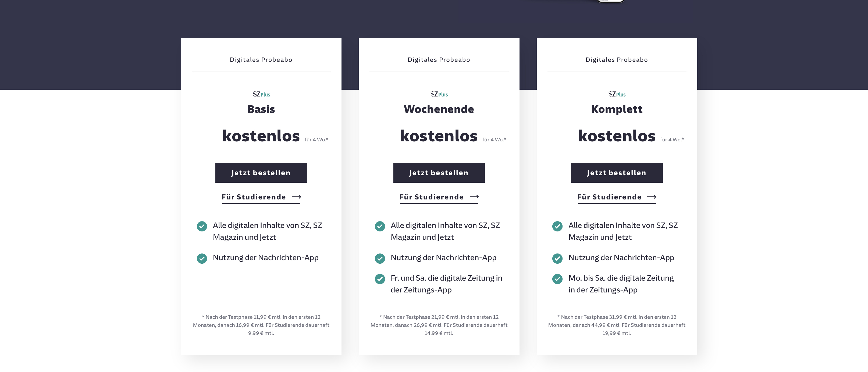Click the checkmark next to Basis Nachrichten-App

point(202,259)
